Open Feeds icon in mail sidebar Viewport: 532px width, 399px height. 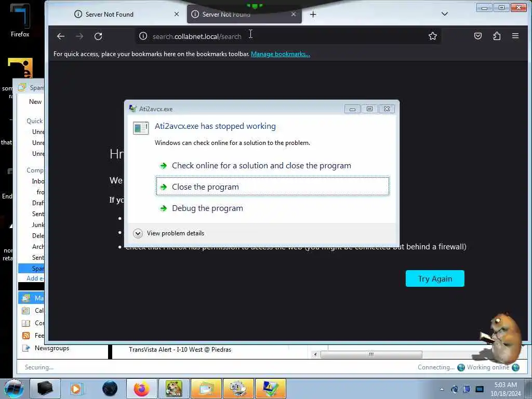(26, 336)
